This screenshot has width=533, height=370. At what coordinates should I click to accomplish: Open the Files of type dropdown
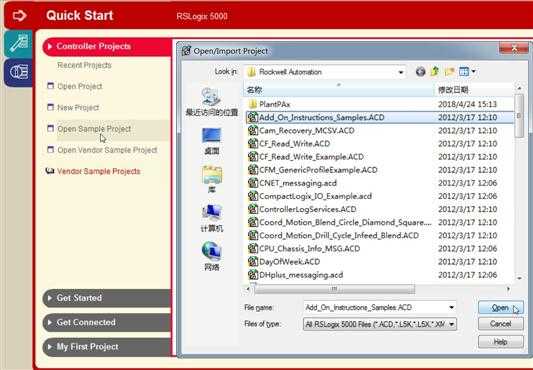(x=452, y=324)
